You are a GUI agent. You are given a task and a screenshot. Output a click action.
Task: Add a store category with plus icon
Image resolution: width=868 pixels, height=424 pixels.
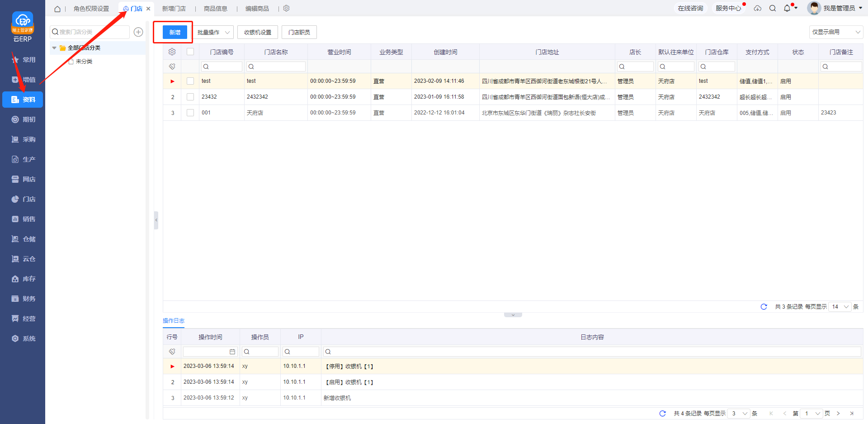[x=138, y=32]
